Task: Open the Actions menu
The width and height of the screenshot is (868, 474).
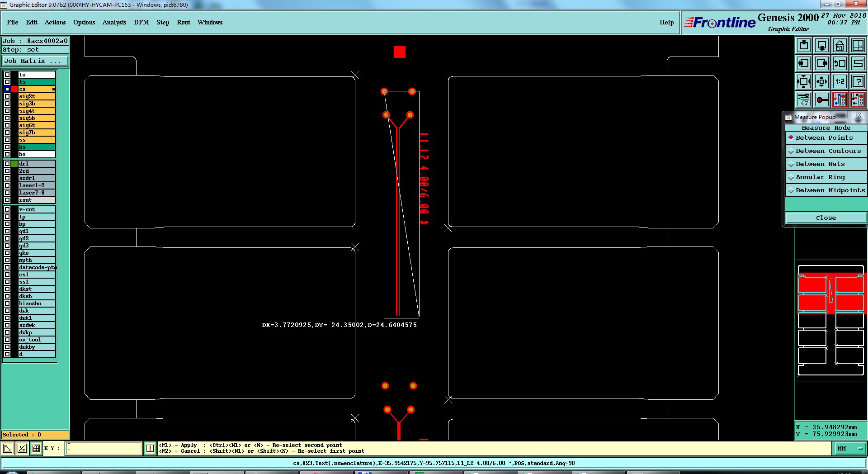Action: click(55, 22)
